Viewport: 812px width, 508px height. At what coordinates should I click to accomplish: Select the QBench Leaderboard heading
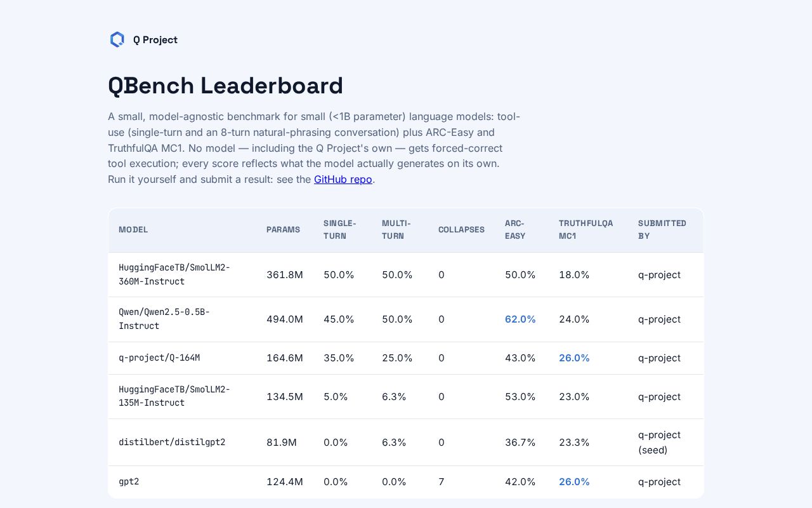225,86
